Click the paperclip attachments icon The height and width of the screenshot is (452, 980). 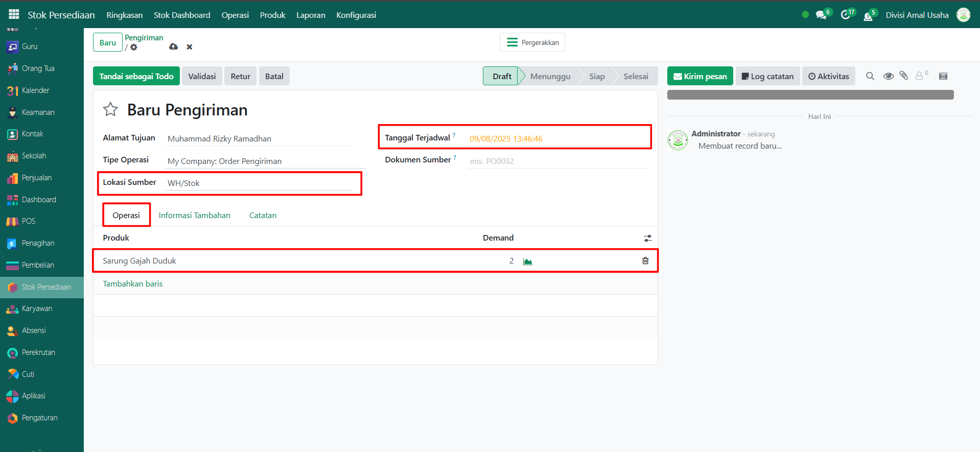coord(904,76)
